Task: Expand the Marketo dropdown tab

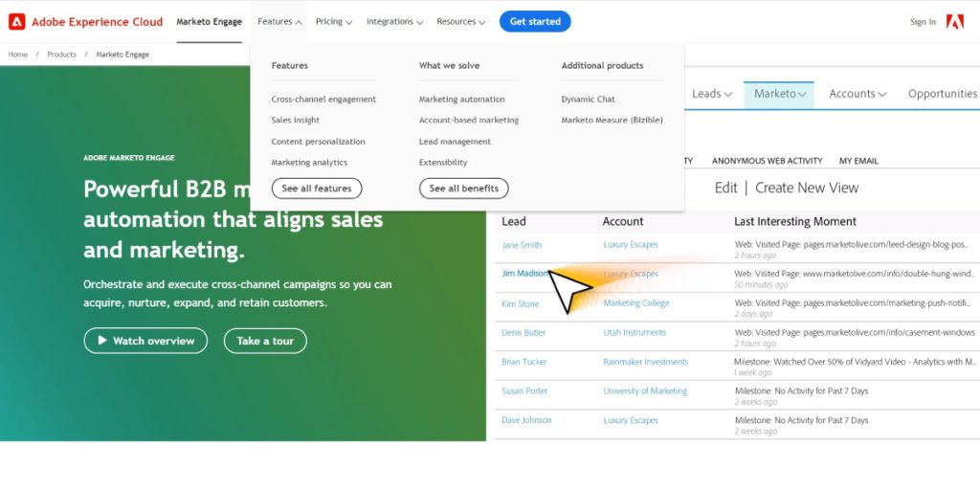Action: (x=779, y=95)
